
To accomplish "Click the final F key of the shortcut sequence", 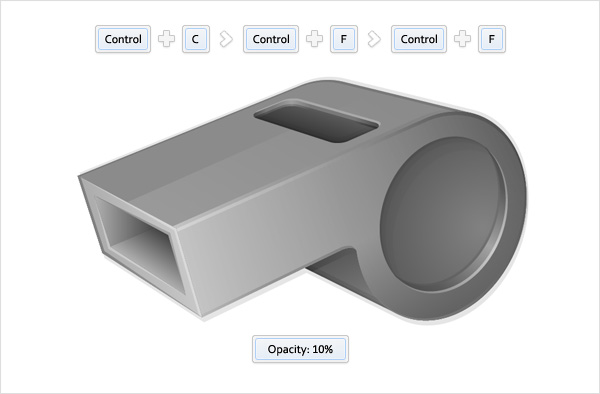I will [492, 39].
